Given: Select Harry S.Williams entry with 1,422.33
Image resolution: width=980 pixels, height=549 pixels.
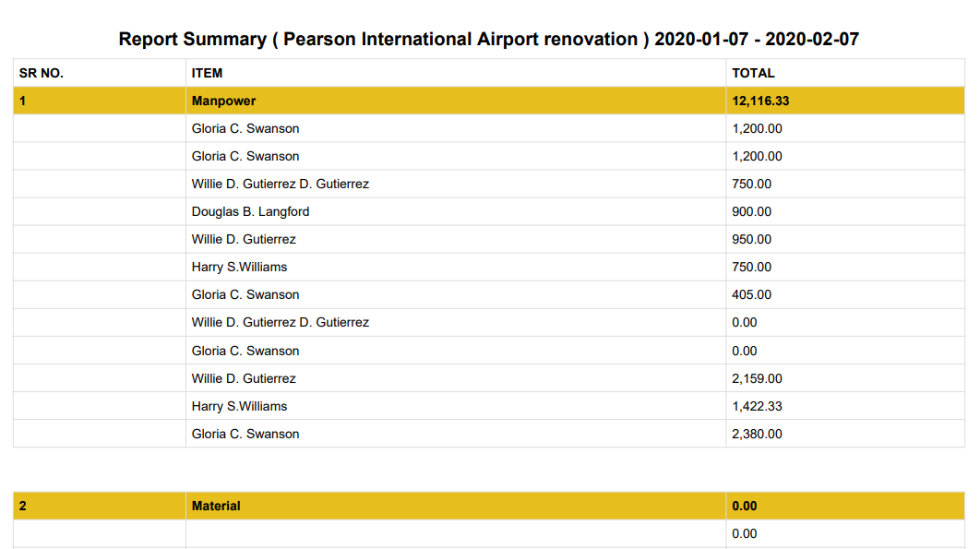Looking at the screenshot, I should tap(239, 406).
